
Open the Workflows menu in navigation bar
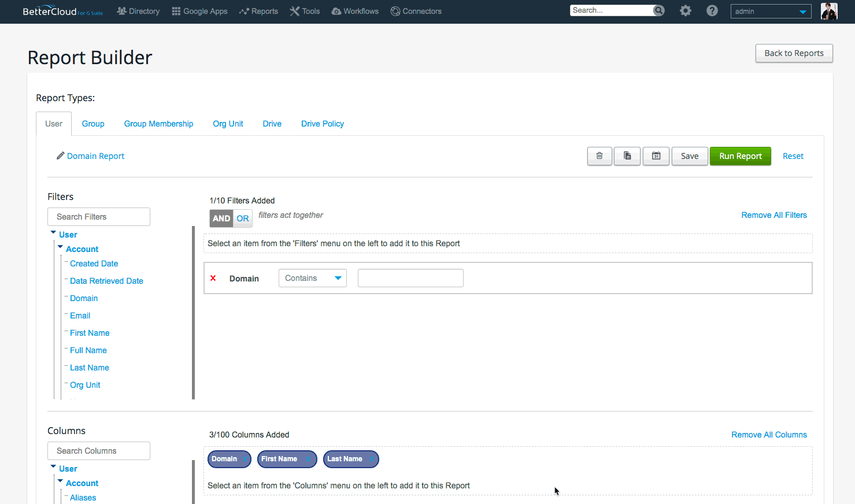[355, 11]
